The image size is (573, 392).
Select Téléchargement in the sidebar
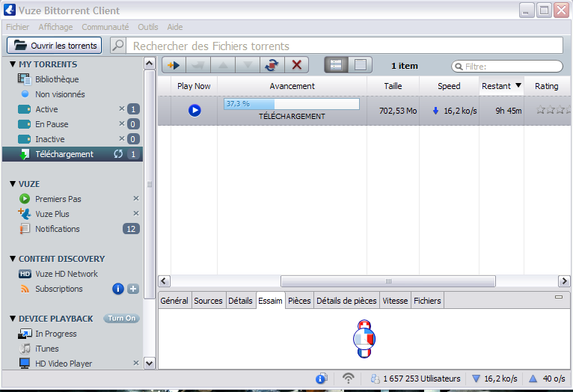tap(73, 154)
